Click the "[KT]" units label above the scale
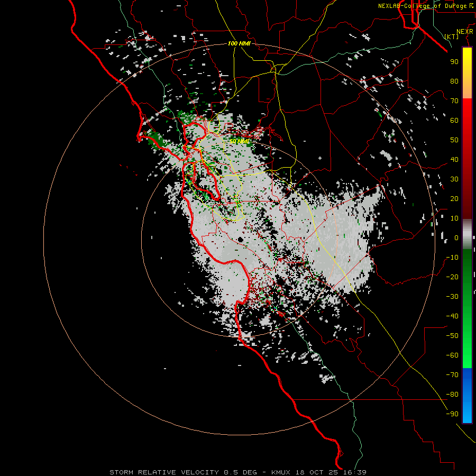476x476 pixels. pyautogui.click(x=452, y=36)
